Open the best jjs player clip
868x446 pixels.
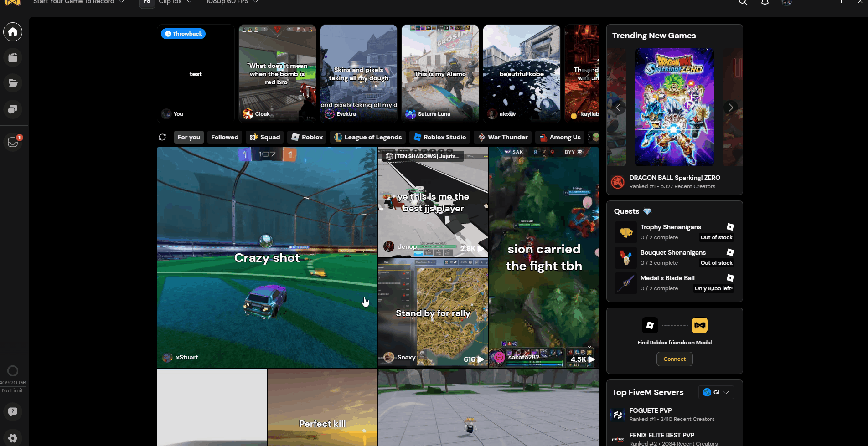[x=433, y=202]
